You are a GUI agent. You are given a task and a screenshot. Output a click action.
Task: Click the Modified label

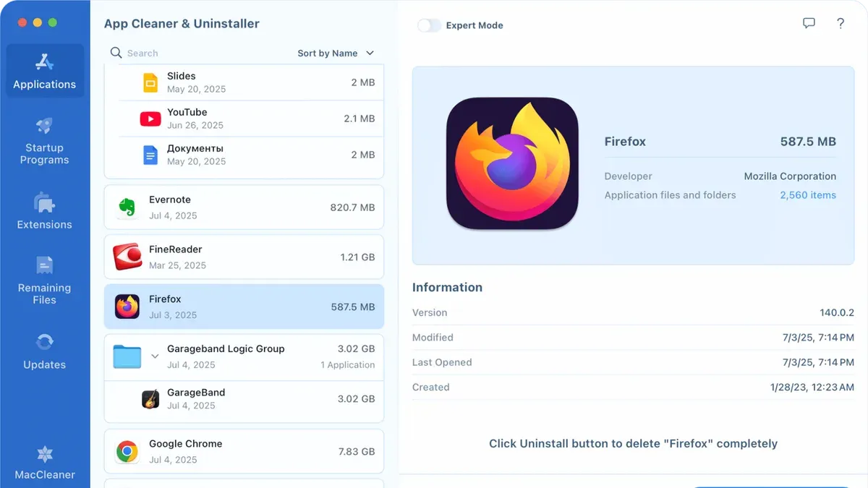tap(433, 338)
